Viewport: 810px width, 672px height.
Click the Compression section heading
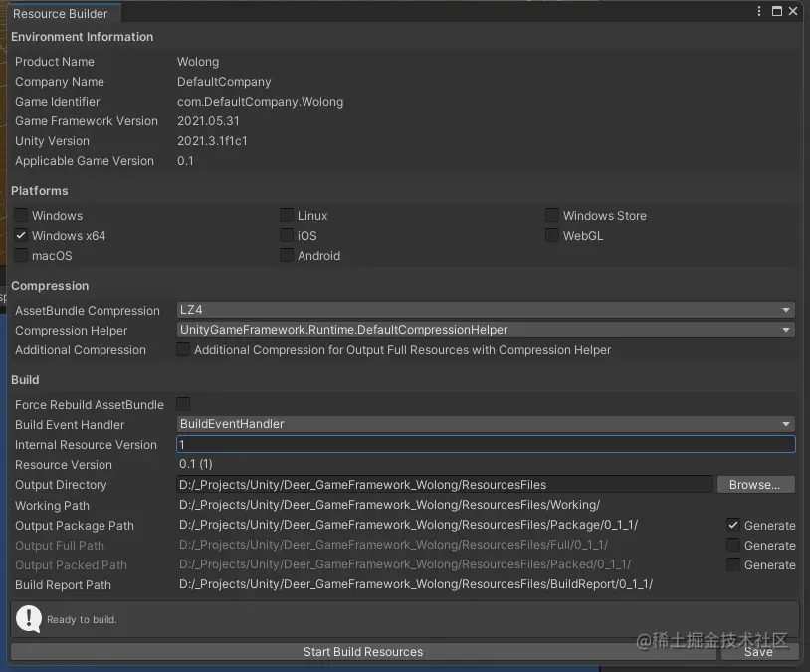[50, 286]
